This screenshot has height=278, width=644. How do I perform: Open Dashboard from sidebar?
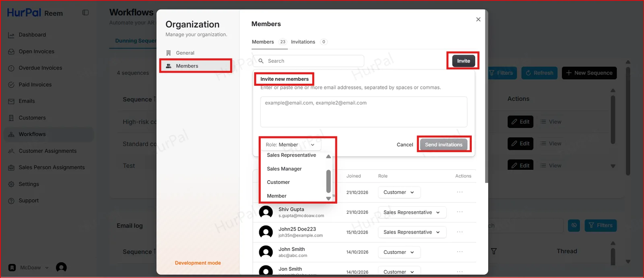(x=32, y=35)
